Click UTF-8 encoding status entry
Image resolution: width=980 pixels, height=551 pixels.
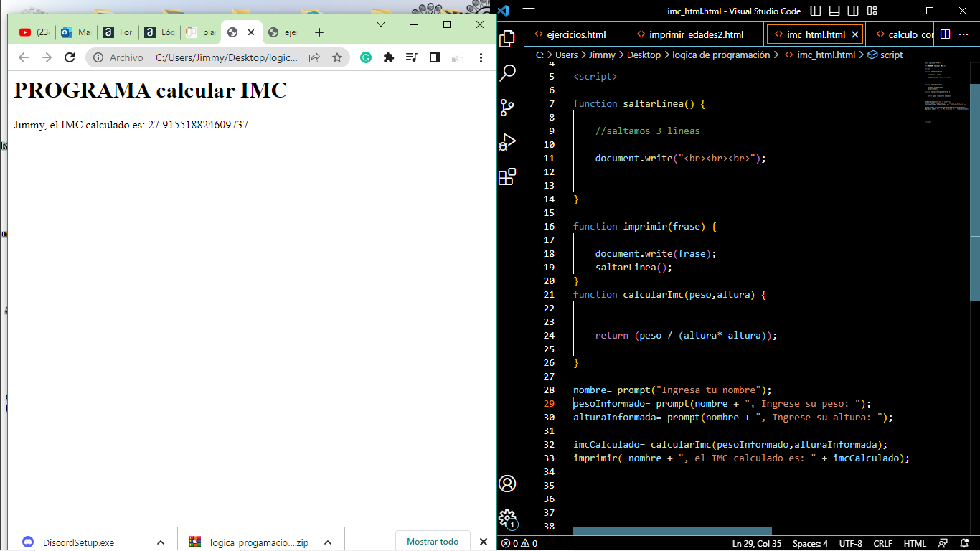[851, 543]
